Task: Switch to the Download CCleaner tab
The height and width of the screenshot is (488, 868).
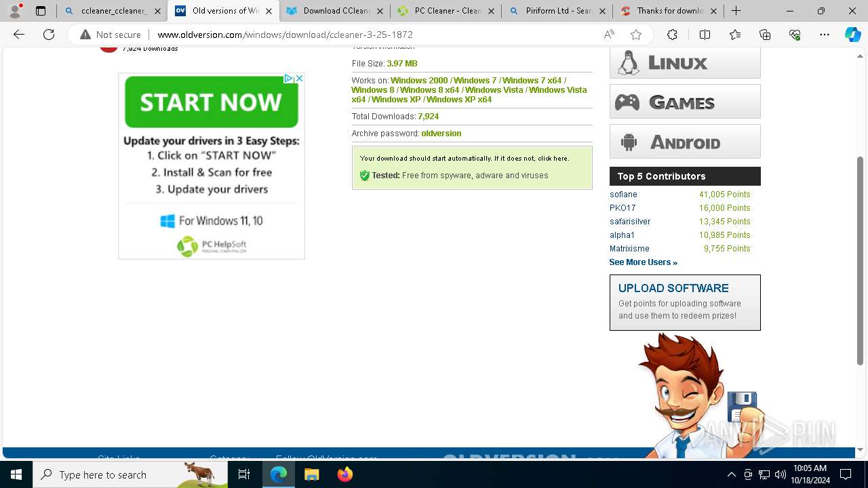Action: click(334, 11)
